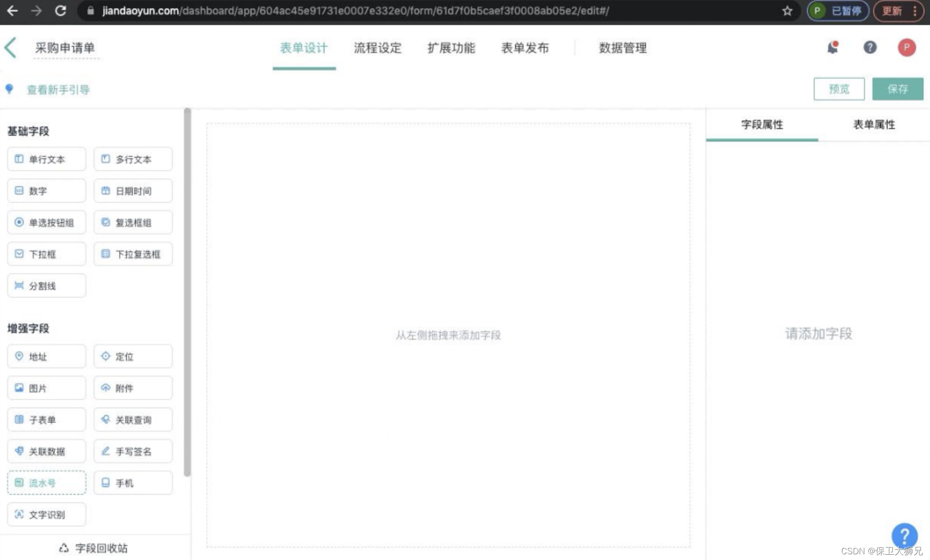Click the 保存 button

[897, 89]
